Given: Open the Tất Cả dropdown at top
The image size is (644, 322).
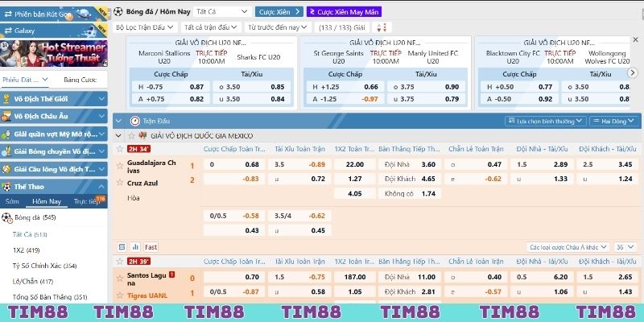Looking at the screenshot, I should coord(222,13).
